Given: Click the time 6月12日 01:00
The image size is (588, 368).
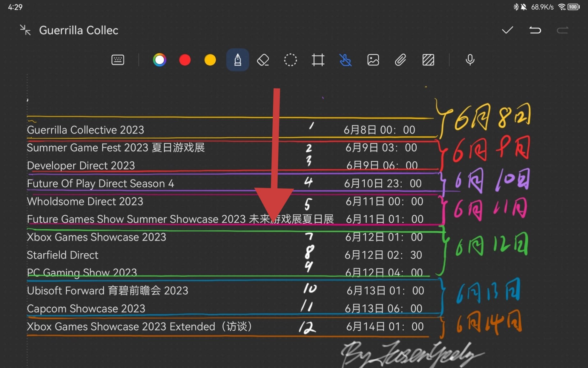Looking at the screenshot, I should coord(384,237).
